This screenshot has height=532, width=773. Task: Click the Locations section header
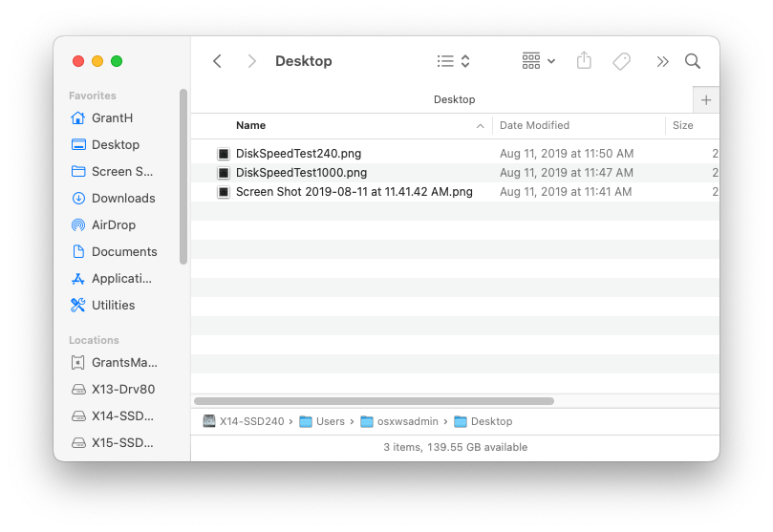tap(94, 340)
